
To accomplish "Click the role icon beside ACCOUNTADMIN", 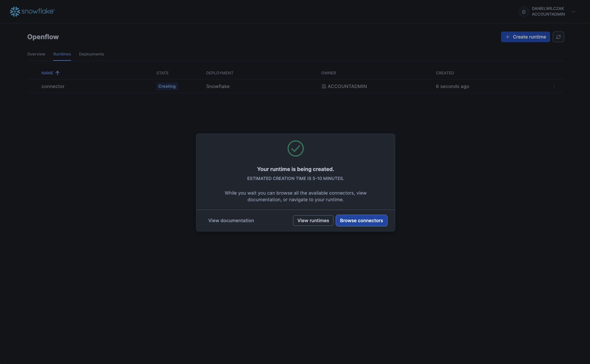I will tap(324, 86).
